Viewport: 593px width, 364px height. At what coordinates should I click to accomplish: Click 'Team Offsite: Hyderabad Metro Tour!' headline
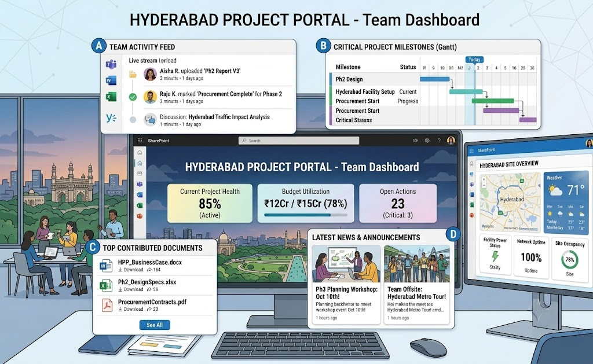click(x=416, y=293)
